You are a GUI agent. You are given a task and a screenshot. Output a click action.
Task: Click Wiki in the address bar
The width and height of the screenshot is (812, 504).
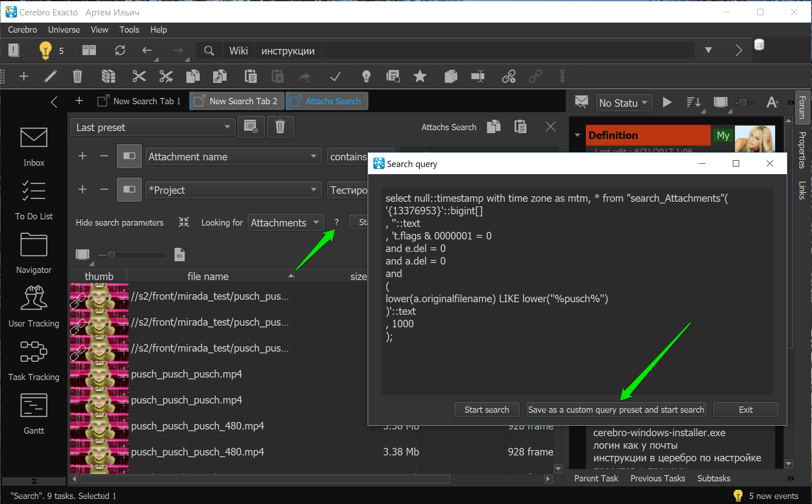click(x=238, y=51)
